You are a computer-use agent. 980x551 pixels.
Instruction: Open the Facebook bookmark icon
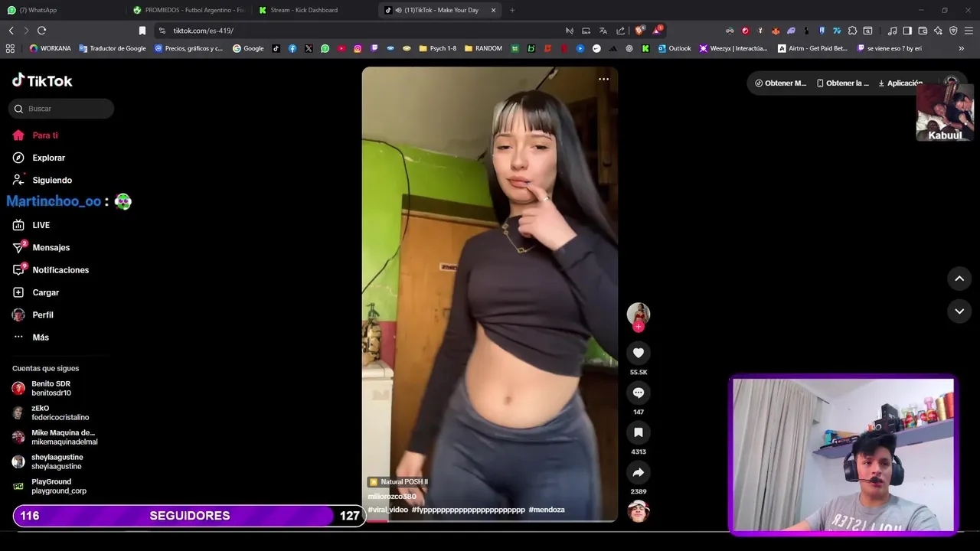point(292,48)
